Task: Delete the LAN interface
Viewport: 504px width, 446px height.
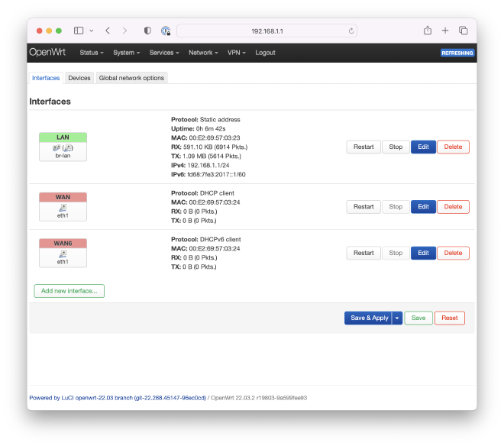Action: coord(453,147)
